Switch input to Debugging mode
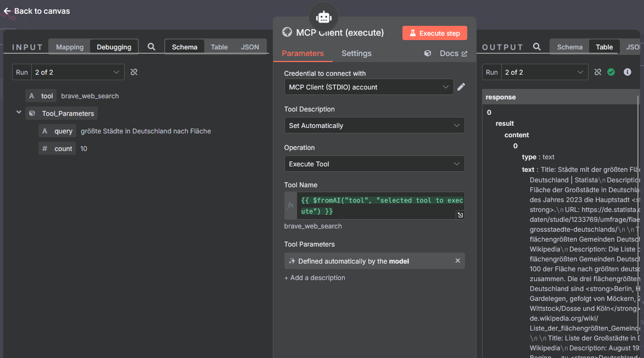 coord(114,47)
